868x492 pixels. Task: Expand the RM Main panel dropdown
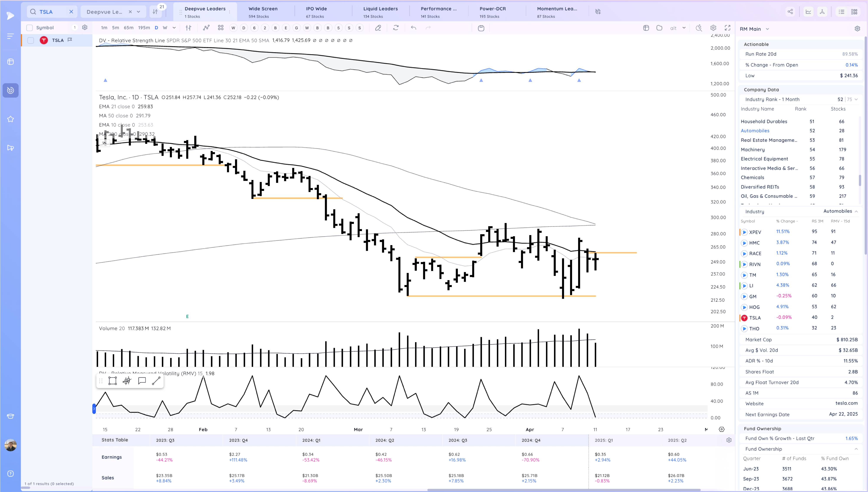767,29
